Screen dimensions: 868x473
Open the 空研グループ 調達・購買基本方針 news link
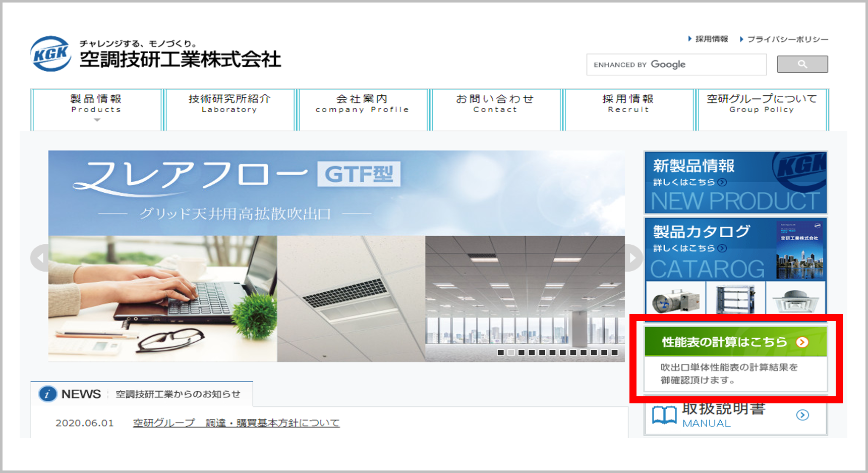236,423
